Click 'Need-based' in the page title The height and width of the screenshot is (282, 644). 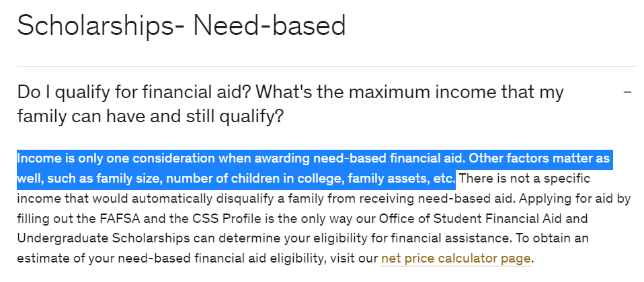click(x=270, y=26)
